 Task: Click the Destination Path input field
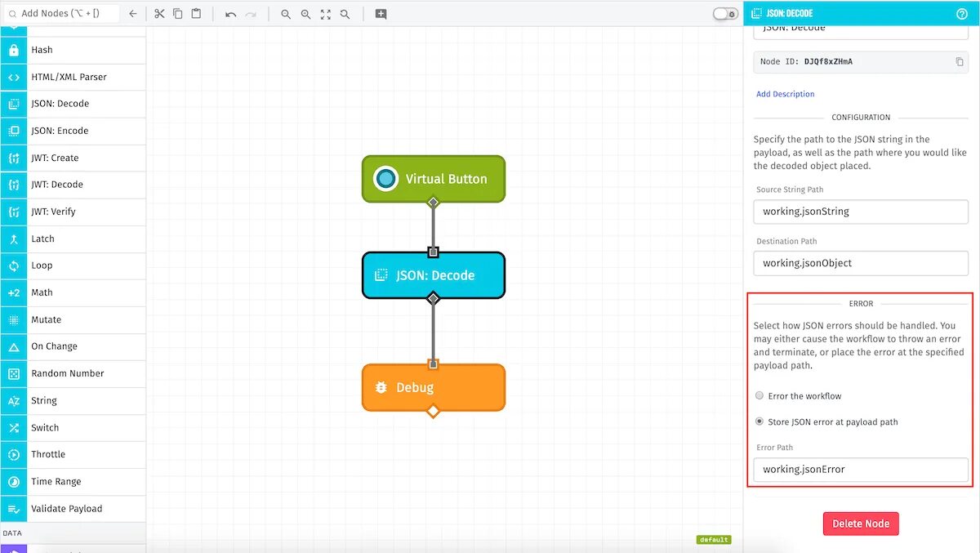861,263
